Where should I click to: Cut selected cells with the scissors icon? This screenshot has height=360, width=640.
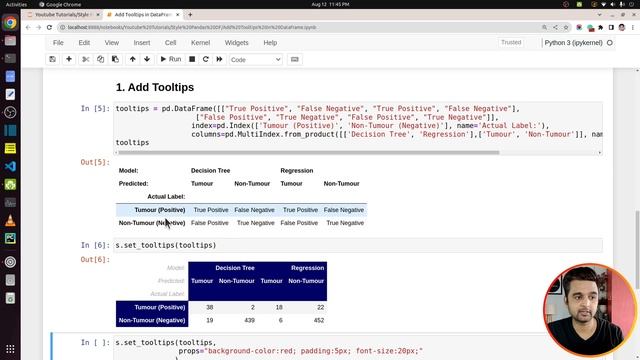(x=85, y=59)
